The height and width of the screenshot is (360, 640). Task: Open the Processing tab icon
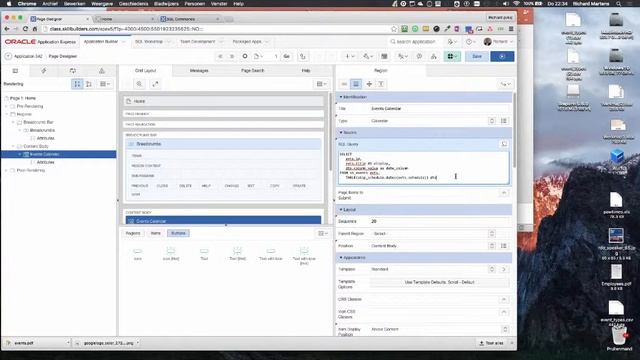tap(73, 71)
